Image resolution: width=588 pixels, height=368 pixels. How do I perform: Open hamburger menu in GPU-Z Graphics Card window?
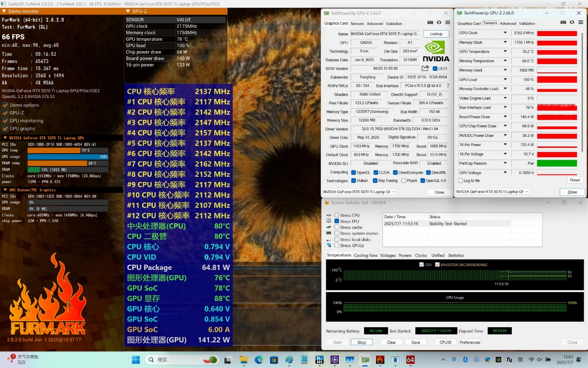[447, 23]
